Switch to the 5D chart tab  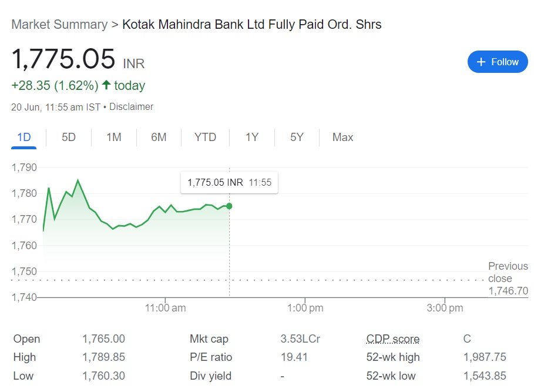69,138
